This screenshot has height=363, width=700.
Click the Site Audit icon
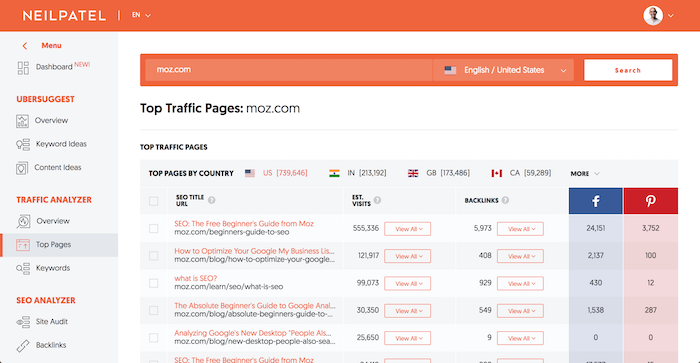click(23, 322)
